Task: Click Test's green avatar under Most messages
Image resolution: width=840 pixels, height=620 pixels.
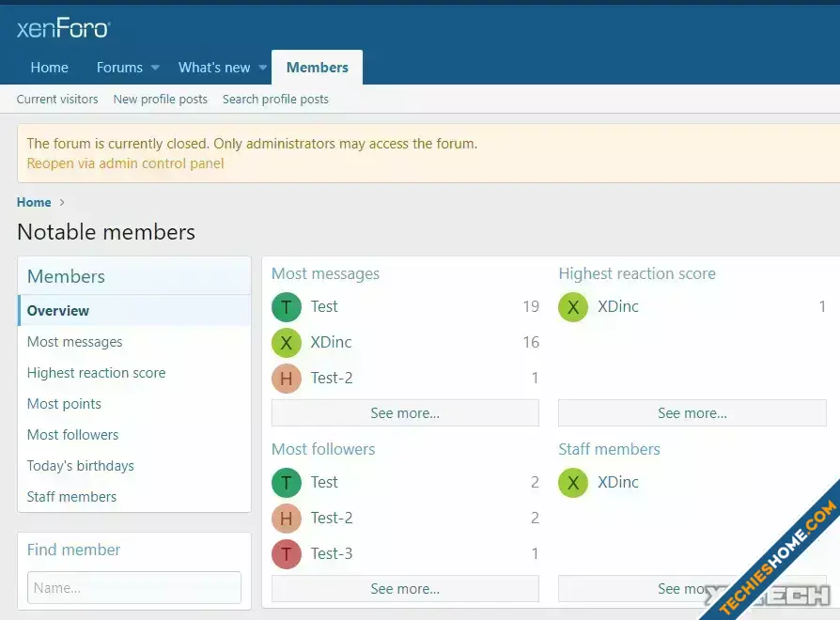Action: click(287, 307)
